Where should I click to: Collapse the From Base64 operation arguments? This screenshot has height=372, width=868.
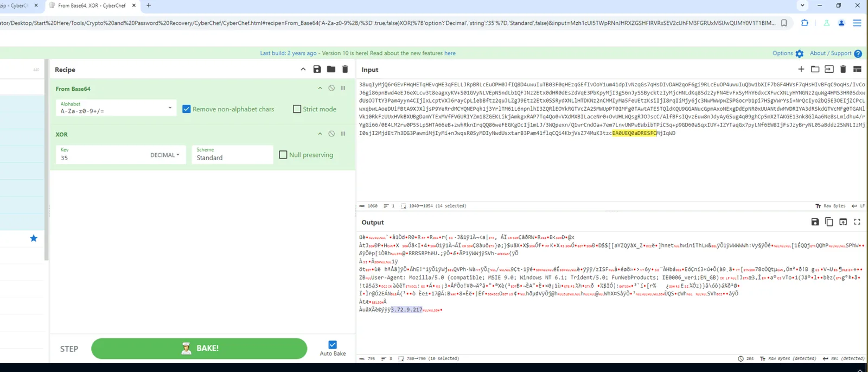(320, 88)
